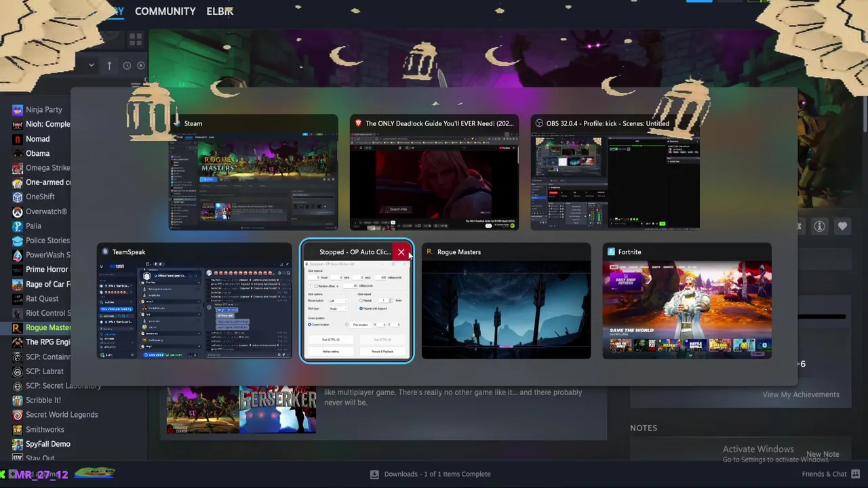Viewport: 868px width, 488px height.
Task: Select Prime Horror in the library
Action: point(47,270)
